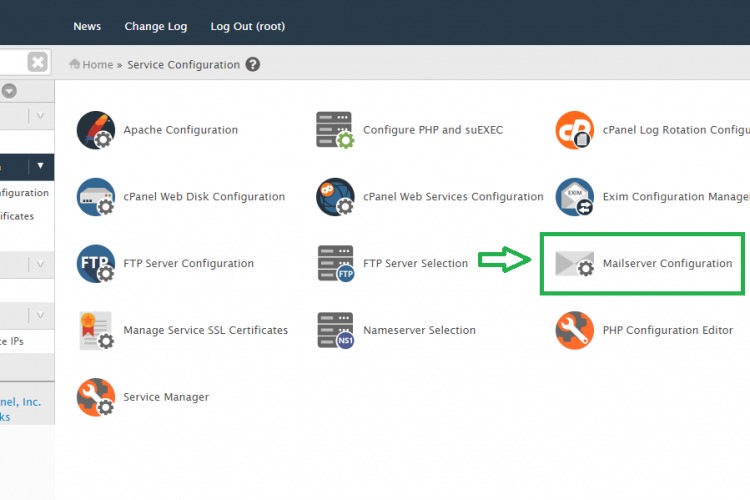Open the News menu item

(87, 26)
